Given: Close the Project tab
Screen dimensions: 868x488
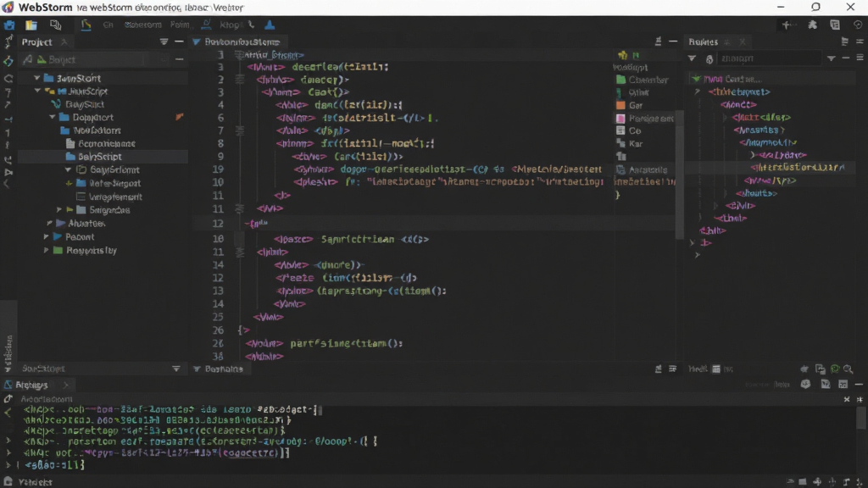Looking at the screenshot, I should tap(64, 42).
